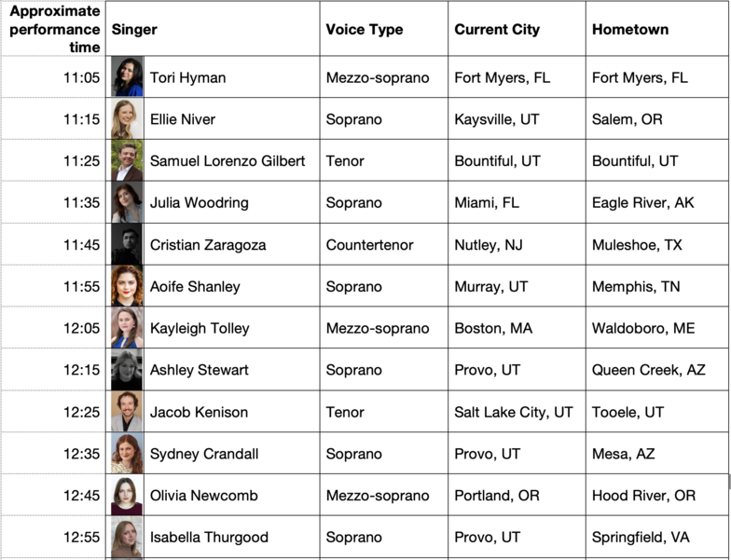Click Jacob Kenison's headshot photo
The width and height of the screenshot is (731, 560).
(x=127, y=412)
